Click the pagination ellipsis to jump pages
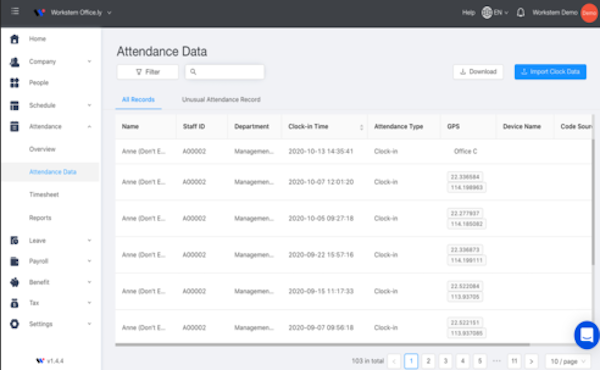 497,361
